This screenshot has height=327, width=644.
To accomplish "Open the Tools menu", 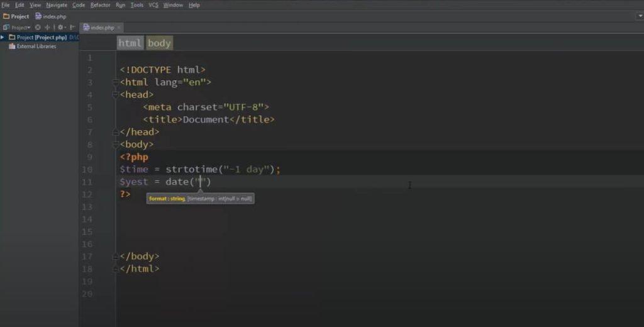I will (x=136, y=5).
